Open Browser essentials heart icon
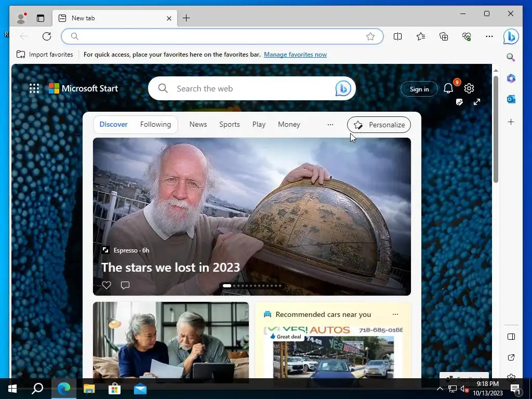 [x=467, y=36]
